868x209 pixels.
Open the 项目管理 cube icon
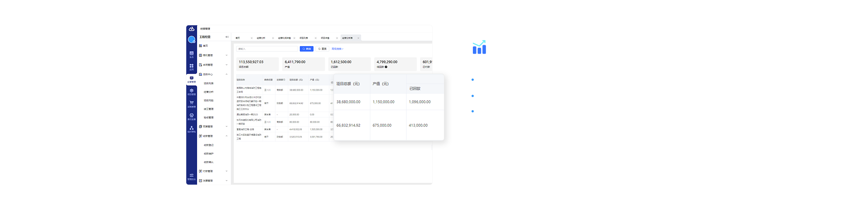pyautogui.click(x=192, y=92)
